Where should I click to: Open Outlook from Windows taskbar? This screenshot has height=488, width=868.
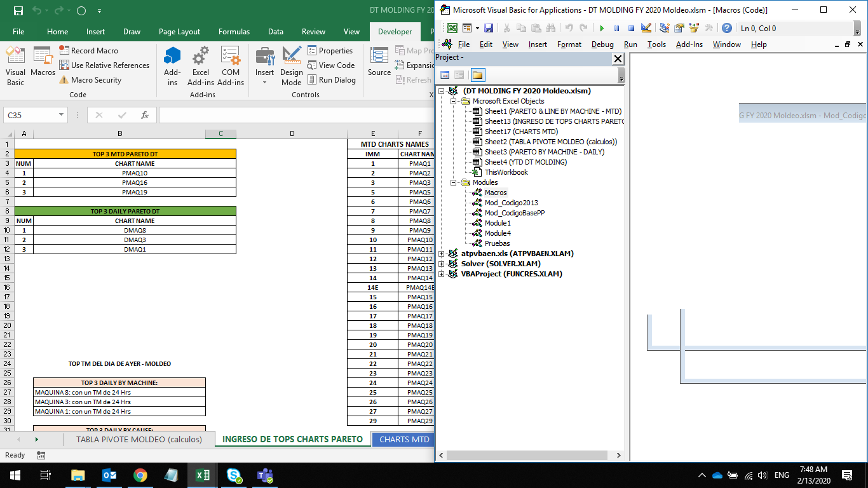109,475
